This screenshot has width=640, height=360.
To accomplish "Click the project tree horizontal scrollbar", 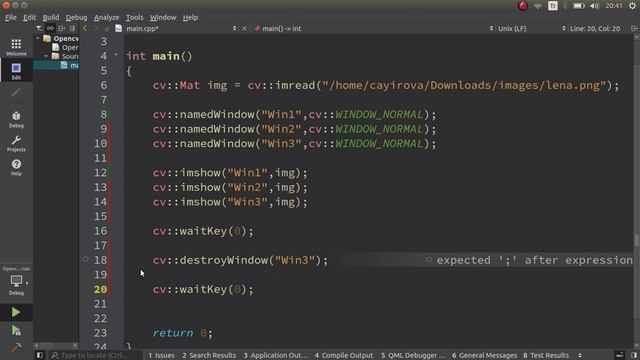I will (56, 345).
